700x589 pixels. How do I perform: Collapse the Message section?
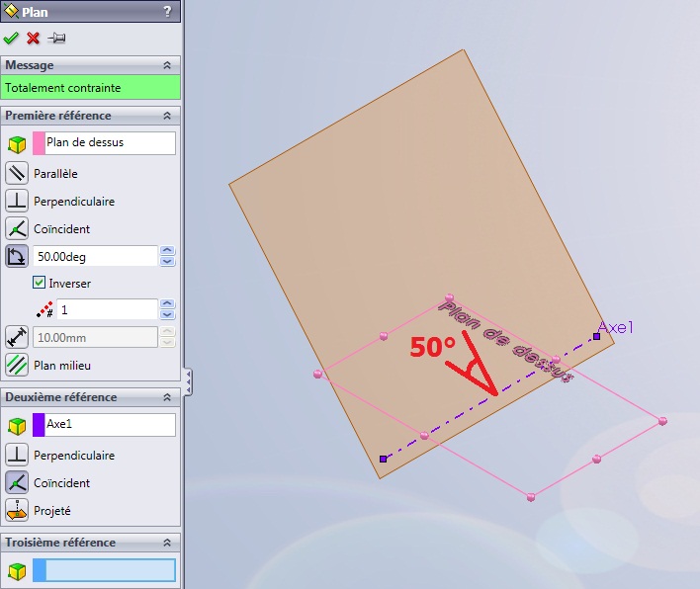pyautogui.click(x=166, y=65)
